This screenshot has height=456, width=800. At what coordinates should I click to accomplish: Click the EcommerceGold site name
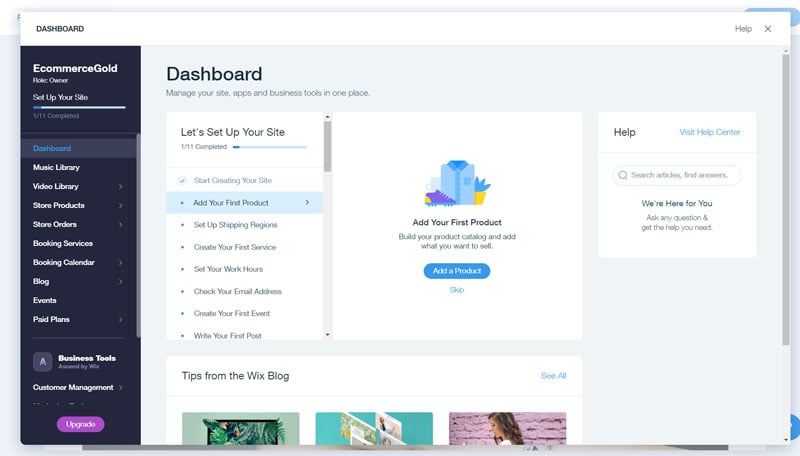75,68
